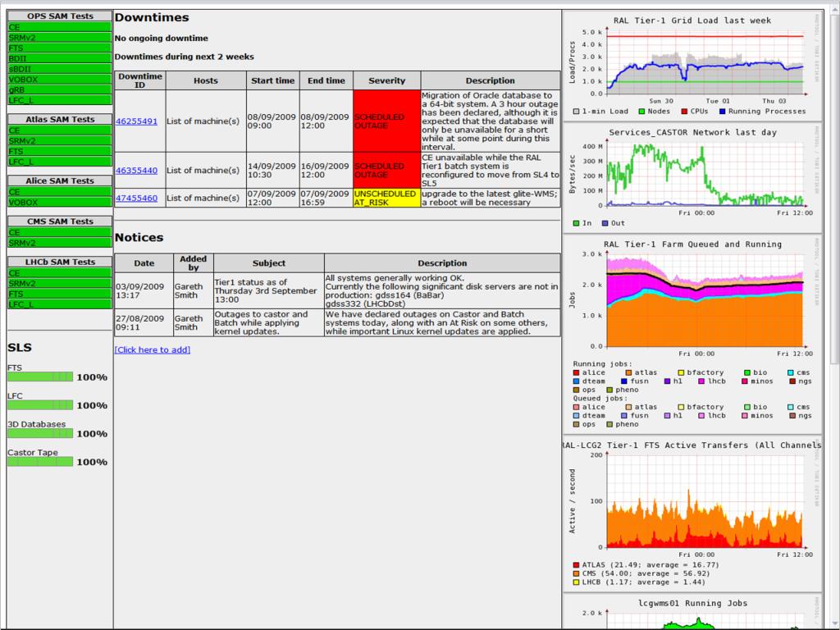
Task: Click the ATLAS red legend swatch in FTS graph
Action: (x=577, y=565)
